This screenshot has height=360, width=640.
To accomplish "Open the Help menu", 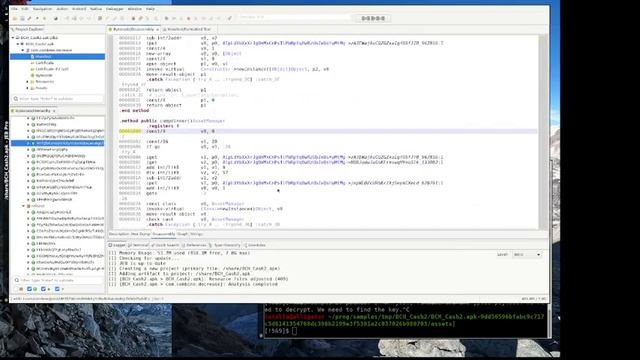I will (150, 9).
